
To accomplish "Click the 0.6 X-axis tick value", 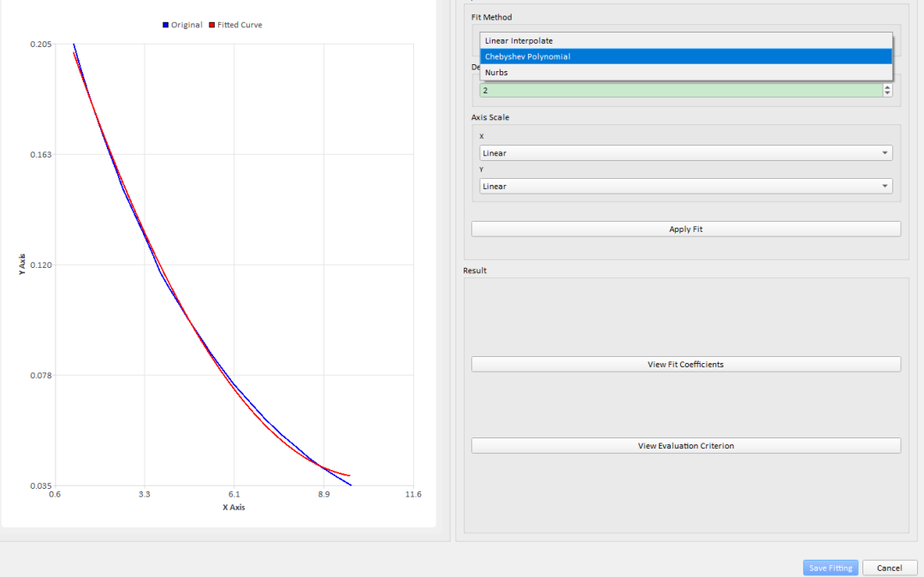I will pos(55,495).
